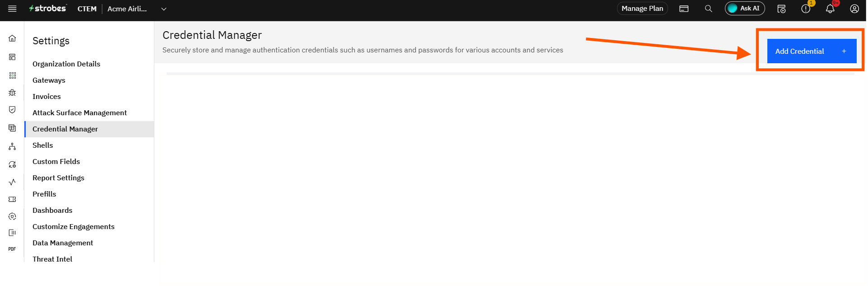The image size is (868, 286).
Task: Click the Strobes logo
Action: (x=48, y=9)
